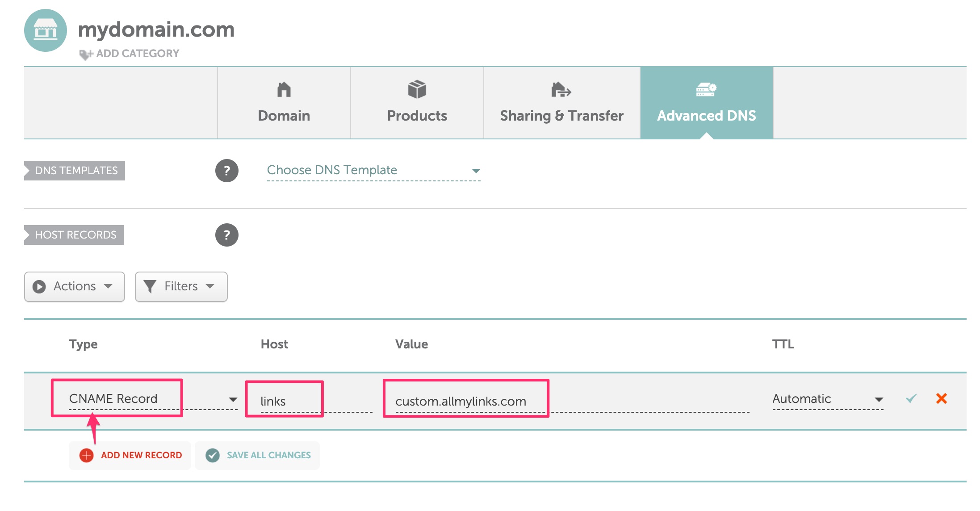
Task: Switch to the Products tab
Action: [x=417, y=103]
